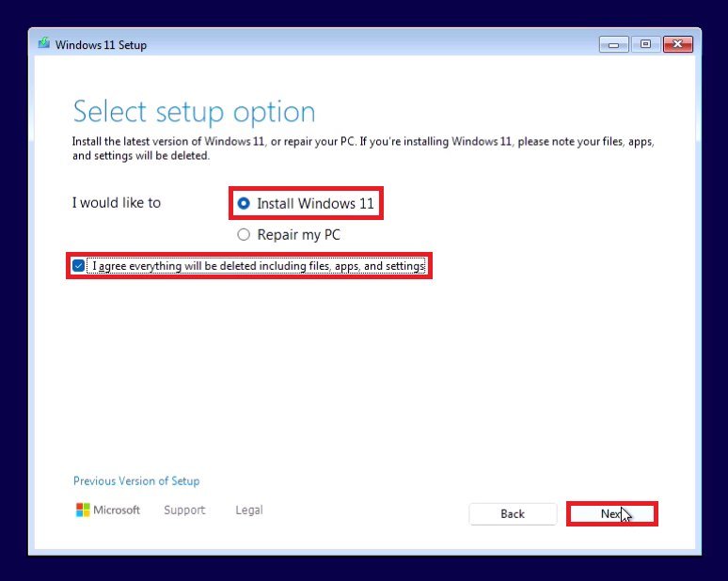This screenshot has height=581, width=728.
Task: Open the Previous Version of Setup link
Action: coord(136,480)
